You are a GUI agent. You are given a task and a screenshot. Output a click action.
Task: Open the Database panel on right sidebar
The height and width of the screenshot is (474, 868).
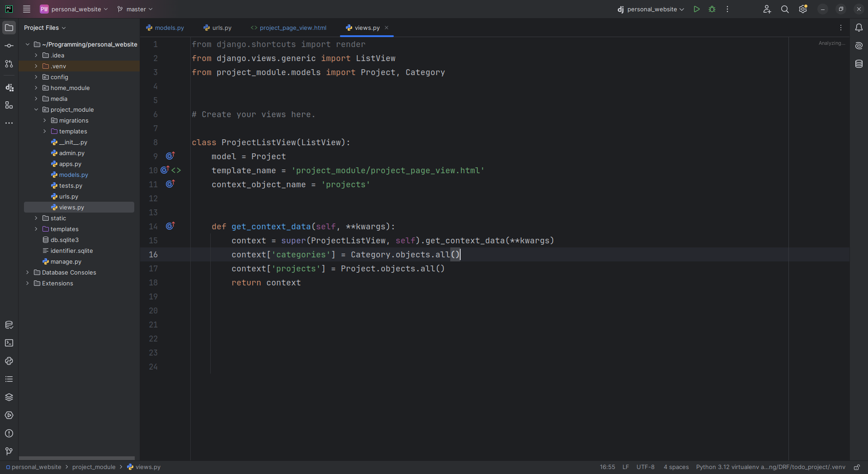tap(859, 64)
